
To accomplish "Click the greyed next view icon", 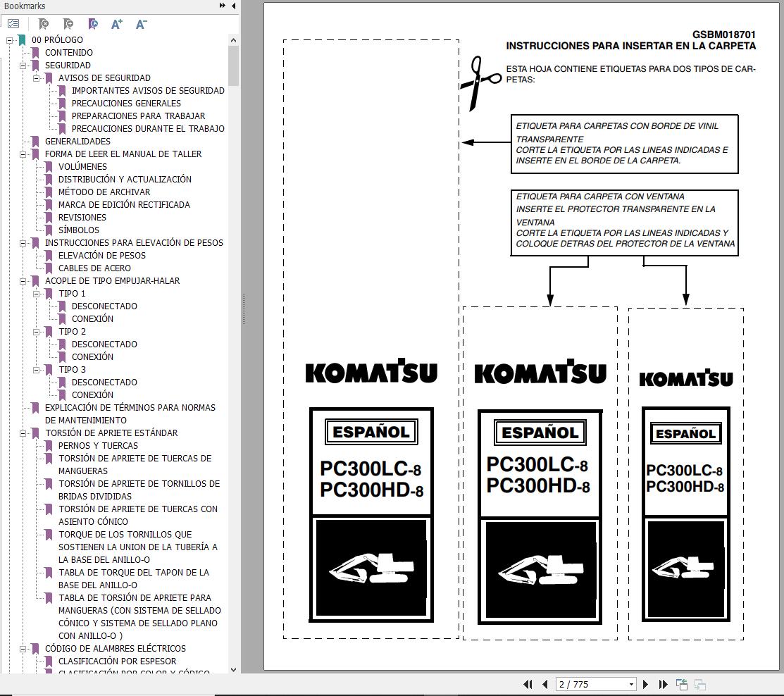I will [x=700, y=684].
